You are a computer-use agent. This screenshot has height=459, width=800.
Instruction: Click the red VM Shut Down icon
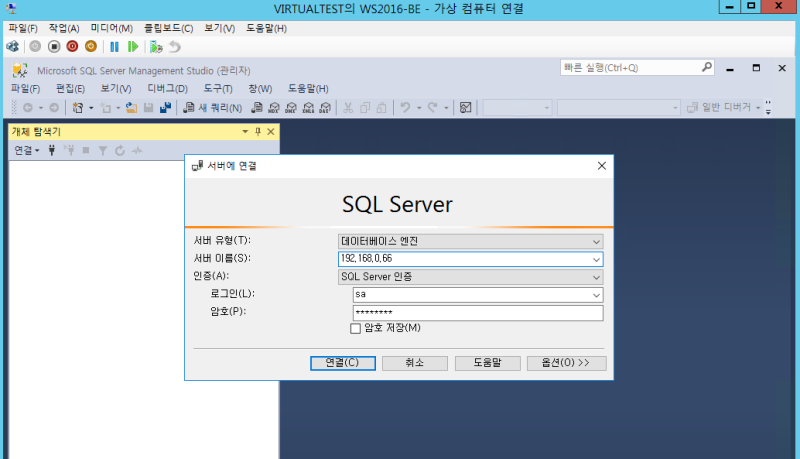(72, 47)
